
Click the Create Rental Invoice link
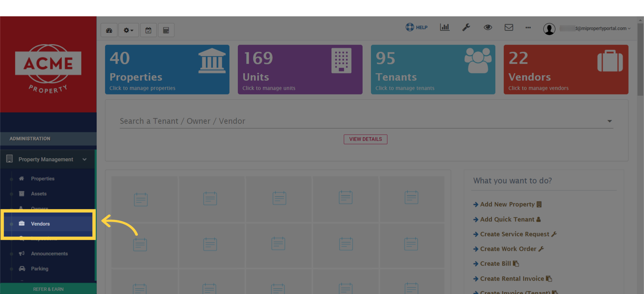513,279
